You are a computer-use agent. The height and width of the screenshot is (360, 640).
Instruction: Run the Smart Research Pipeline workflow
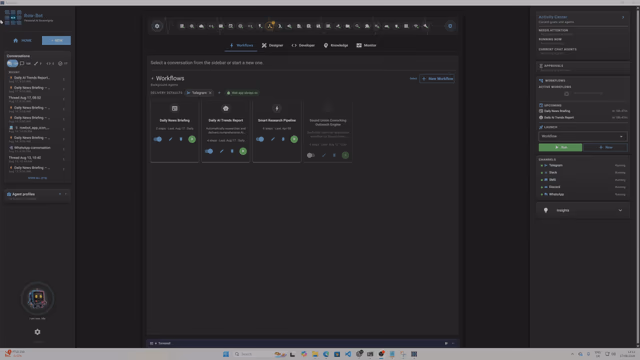(x=294, y=139)
